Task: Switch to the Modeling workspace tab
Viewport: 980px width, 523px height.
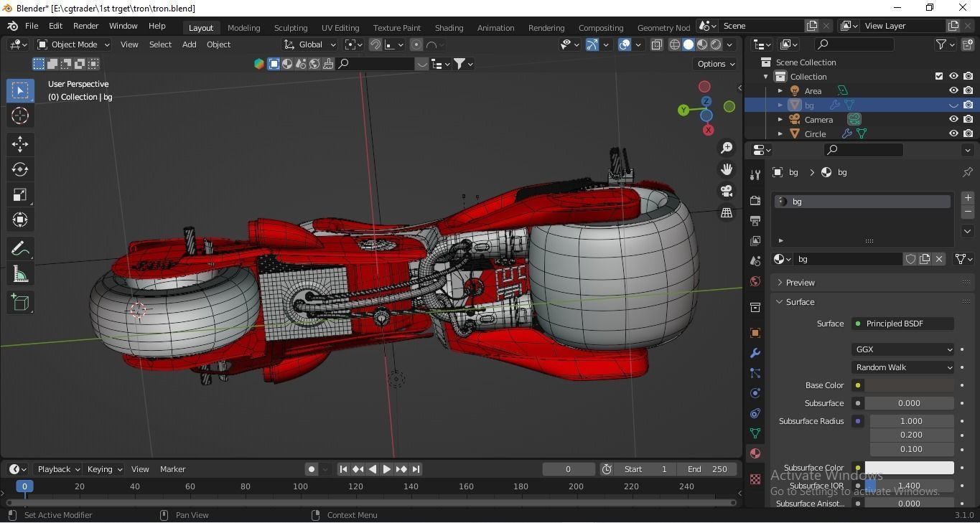Action: [x=243, y=27]
